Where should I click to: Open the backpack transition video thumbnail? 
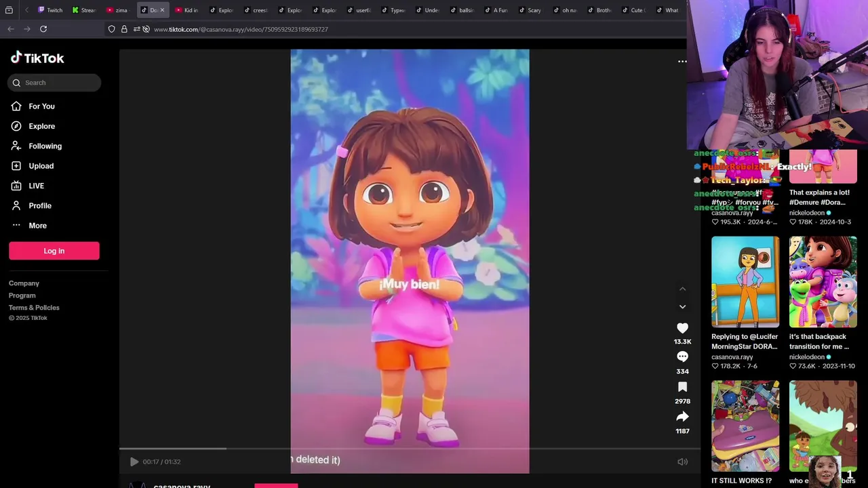click(823, 281)
